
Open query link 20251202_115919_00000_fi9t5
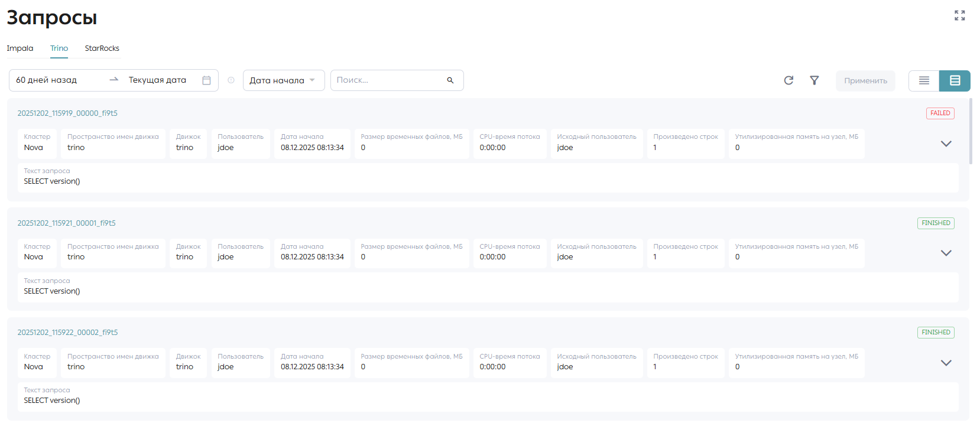(x=67, y=113)
